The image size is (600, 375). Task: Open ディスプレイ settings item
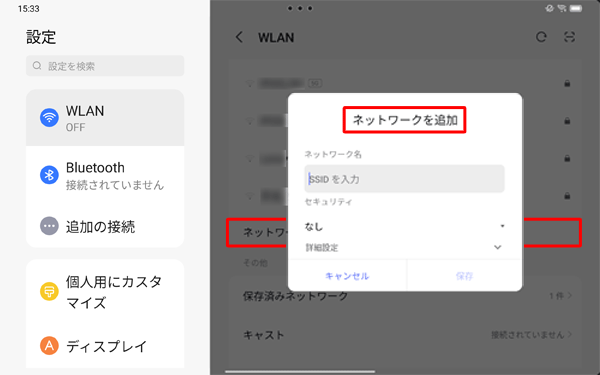105,346
